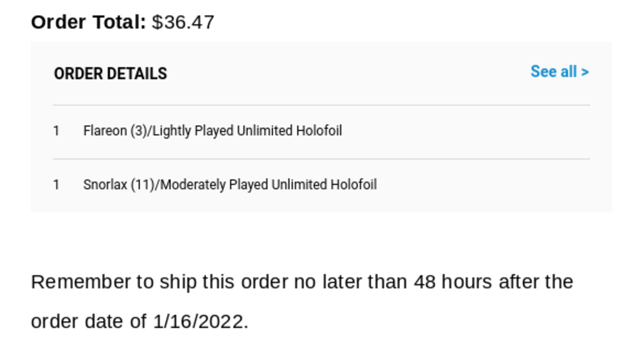Click Unlimited Holofoil in the Flareon row

[289, 131]
